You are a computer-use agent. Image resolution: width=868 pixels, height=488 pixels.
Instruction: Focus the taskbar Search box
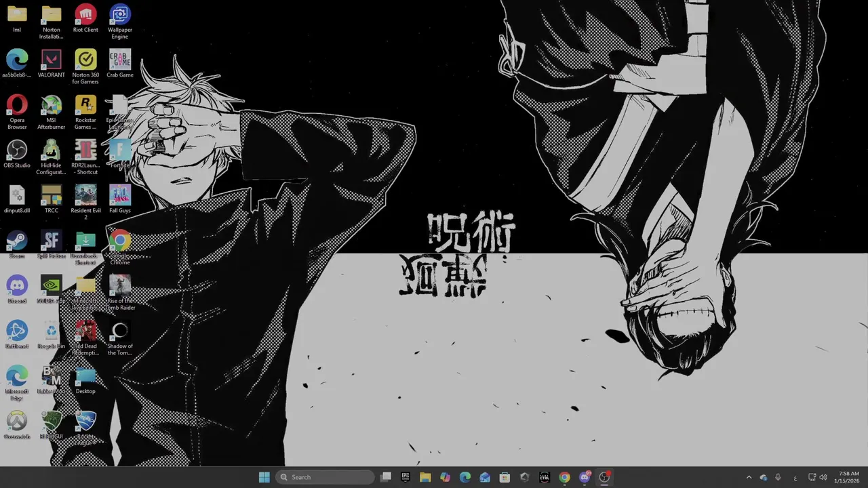[x=325, y=477]
